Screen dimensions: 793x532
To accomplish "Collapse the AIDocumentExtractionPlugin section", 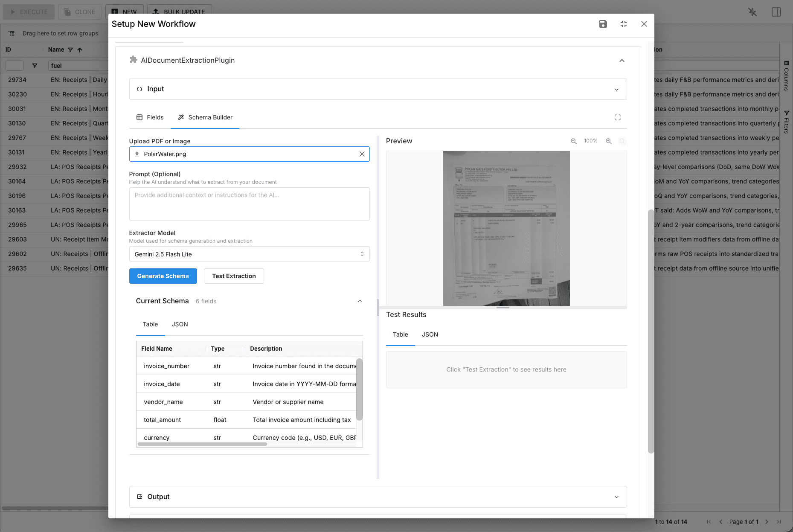I will coord(622,61).
